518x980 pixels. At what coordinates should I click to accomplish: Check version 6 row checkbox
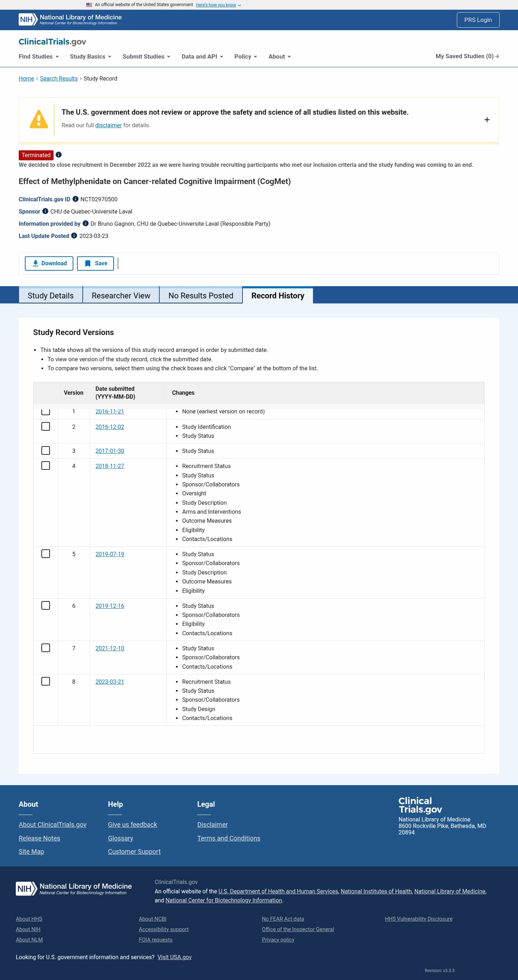pyautogui.click(x=46, y=606)
